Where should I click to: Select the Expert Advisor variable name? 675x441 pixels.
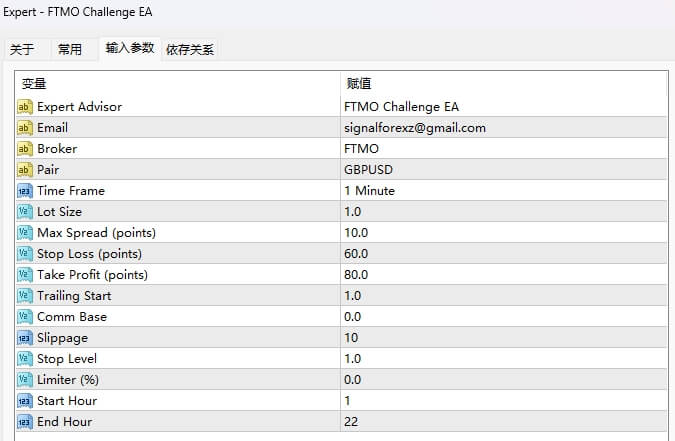80,106
